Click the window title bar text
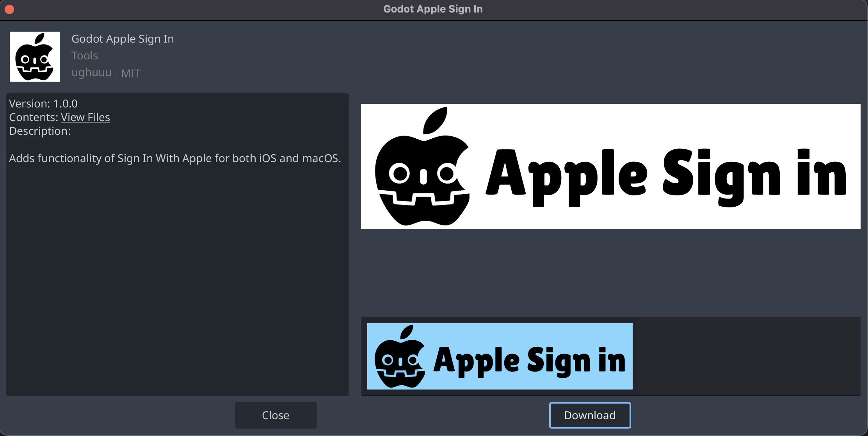Viewport: 868px width, 436px height. coord(433,9)
